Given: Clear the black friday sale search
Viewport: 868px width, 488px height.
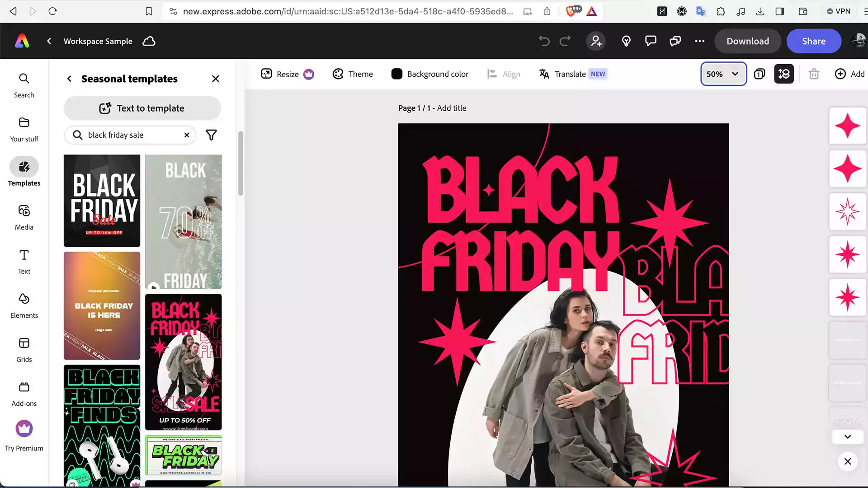Looking at the screenshot, I should (187, 135).
